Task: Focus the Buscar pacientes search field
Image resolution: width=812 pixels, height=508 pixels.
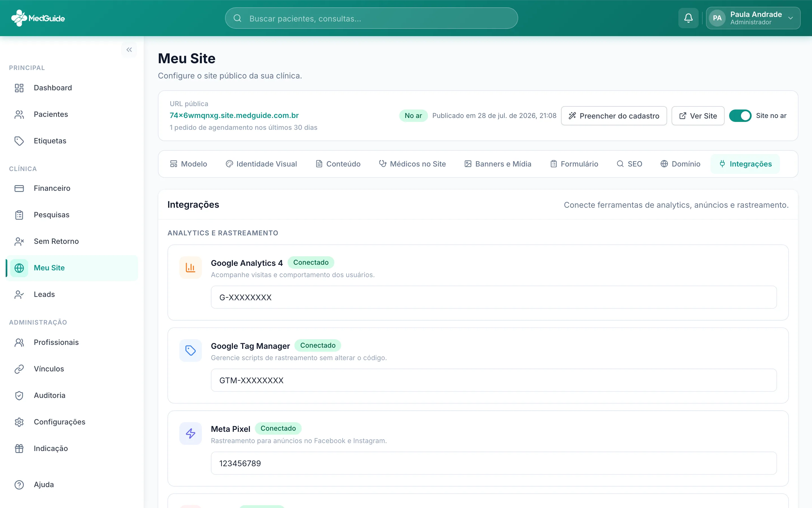Action: pos(371,18)
